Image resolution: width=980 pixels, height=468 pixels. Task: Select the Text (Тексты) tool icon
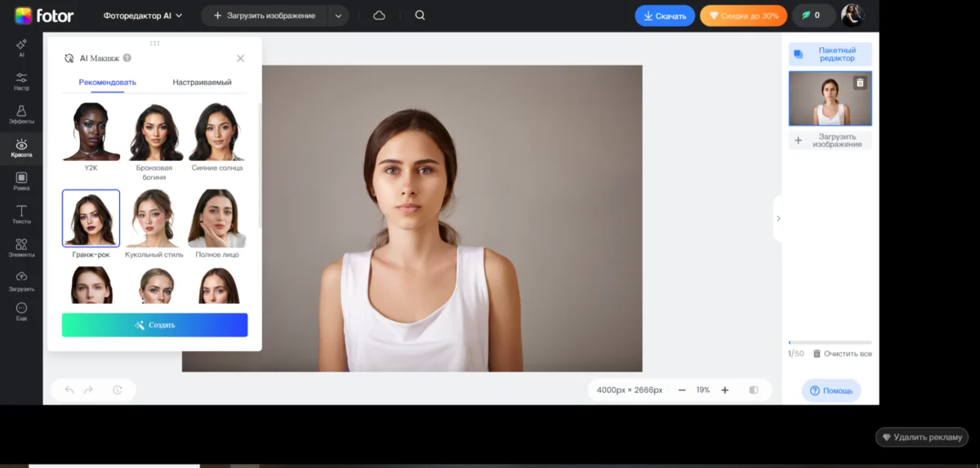pyautogui.click(x=21, y=215)
